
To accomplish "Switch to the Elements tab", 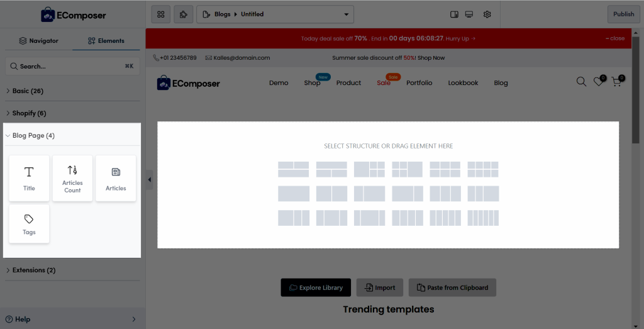I will click(106, 41).
